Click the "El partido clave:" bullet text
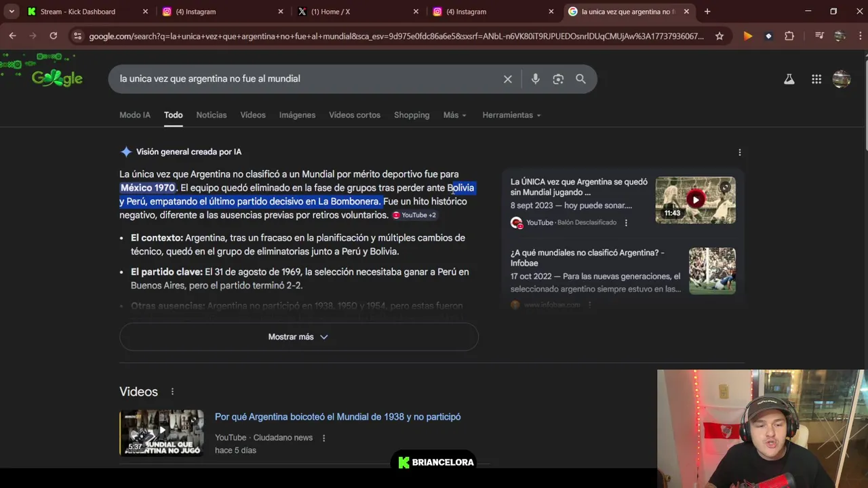 coord(167,272)
